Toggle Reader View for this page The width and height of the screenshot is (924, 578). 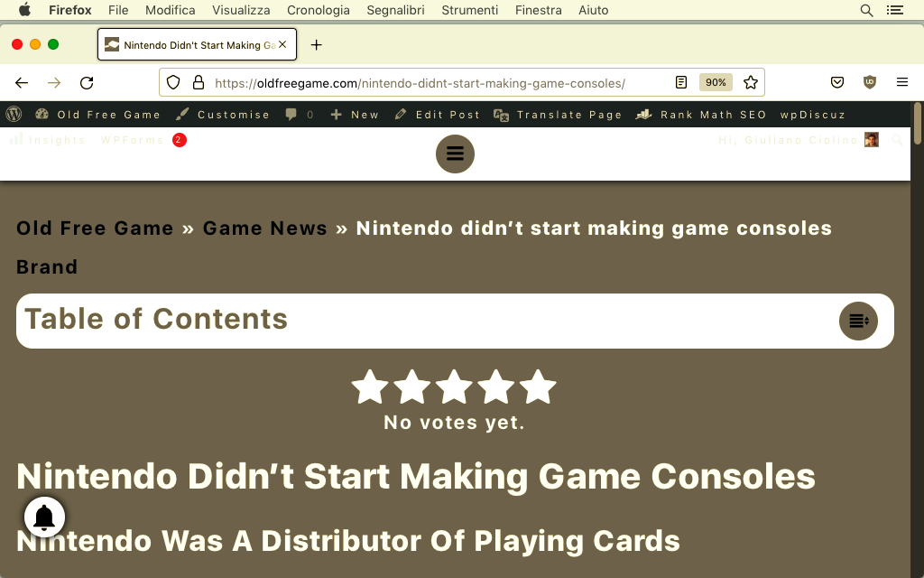[x=681, y=82]
